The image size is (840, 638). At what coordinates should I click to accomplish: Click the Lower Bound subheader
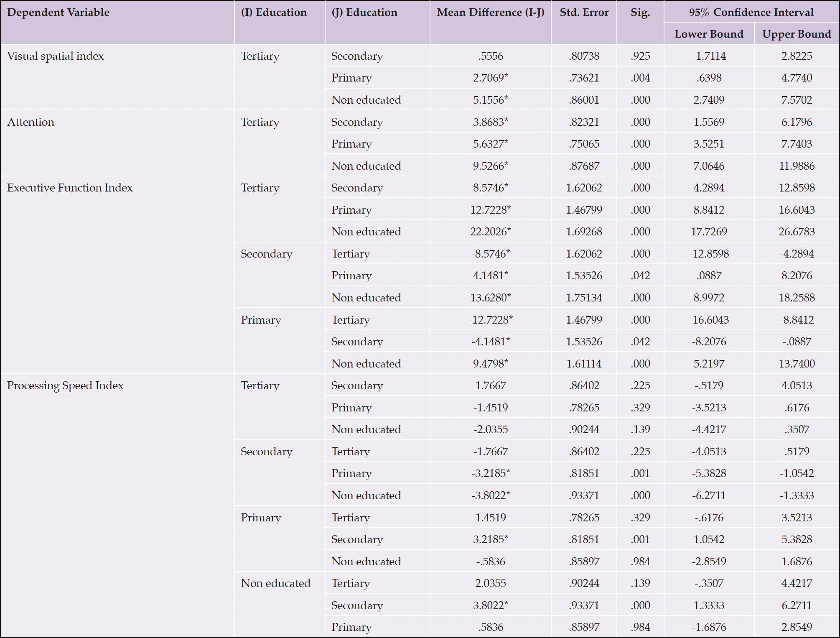tap(709, 34)
